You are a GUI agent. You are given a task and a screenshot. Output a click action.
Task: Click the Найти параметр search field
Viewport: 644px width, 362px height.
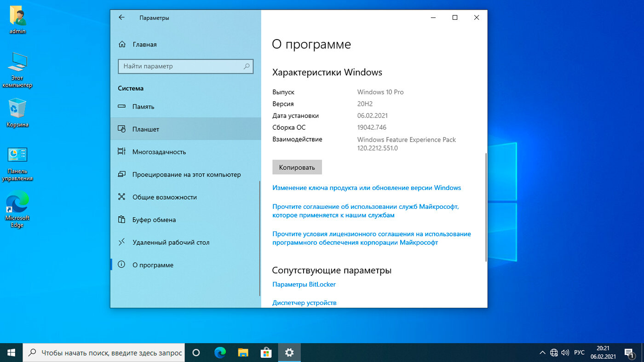click(186, 66)
